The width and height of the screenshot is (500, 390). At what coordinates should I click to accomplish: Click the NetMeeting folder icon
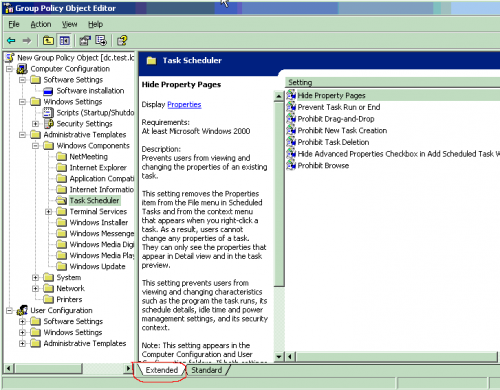tap(61, 157)
